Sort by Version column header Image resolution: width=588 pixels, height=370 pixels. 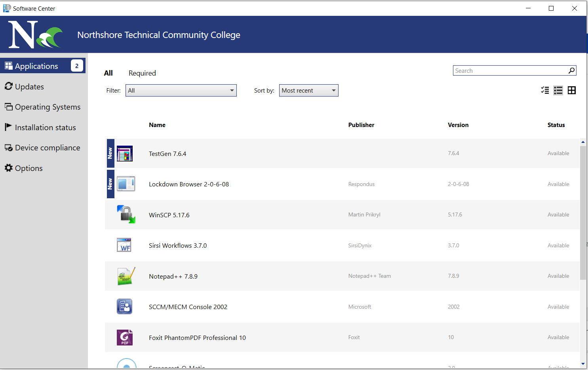click(458, 125)
